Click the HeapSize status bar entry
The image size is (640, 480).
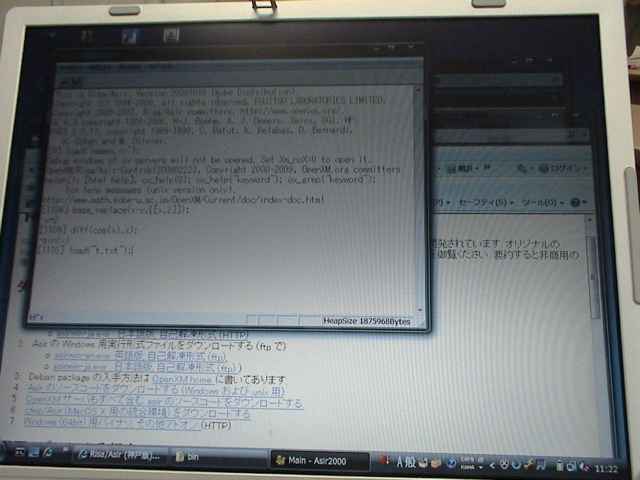[367, 321]
